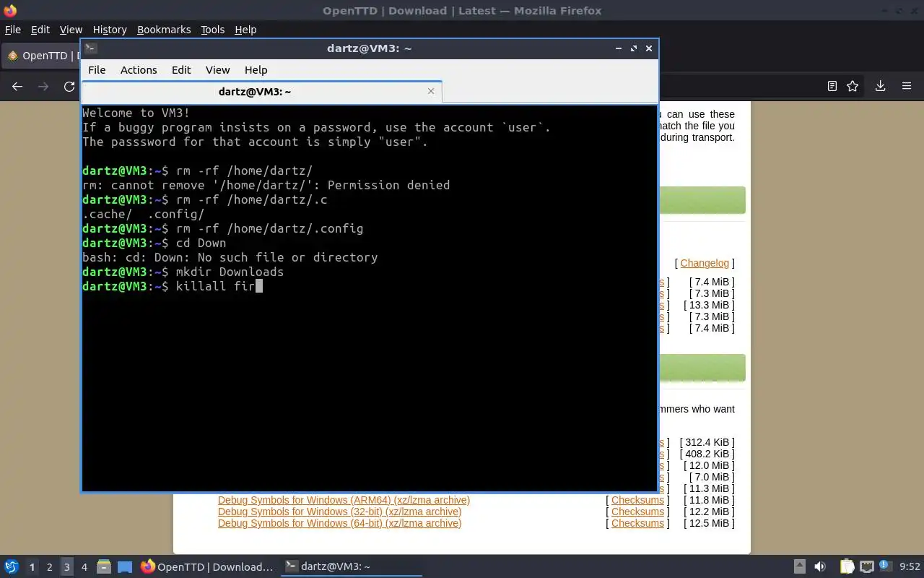Screen dimensions: 924x578
Task: Select the OpenTTD browser tab
Action: [x=42, y=56]
